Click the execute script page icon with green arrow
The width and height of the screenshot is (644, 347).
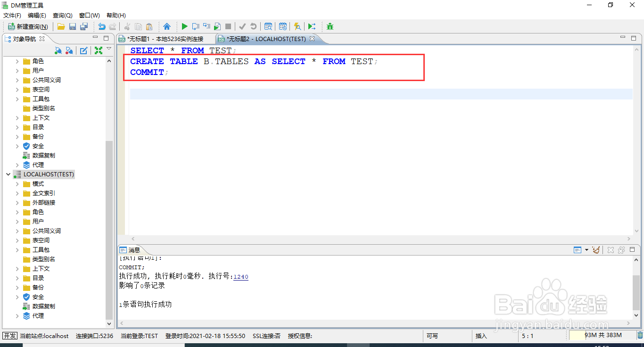click(217, 27)
